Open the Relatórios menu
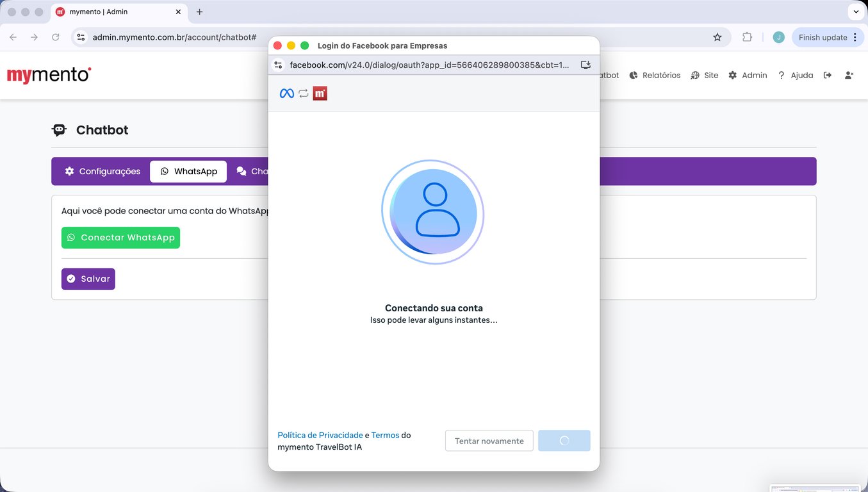Screen dimensions: 868x492 [655, 75]
